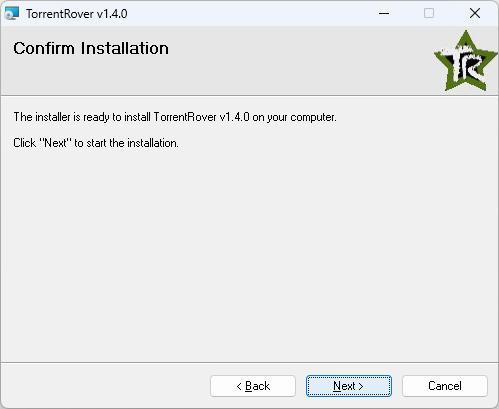Viewport: 499px width, 409px height.
Task: Start the installation via Next >
Action: pos(349,386)
